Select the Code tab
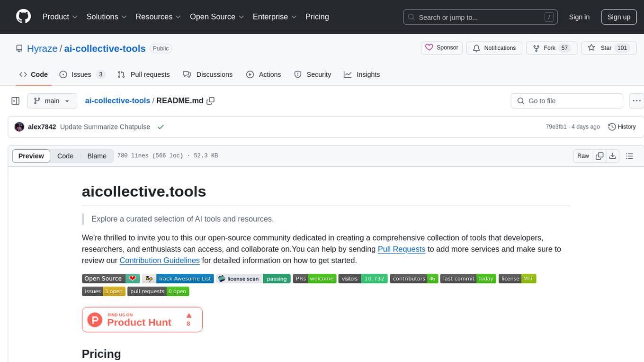644x362 pixels. [34, 74]
